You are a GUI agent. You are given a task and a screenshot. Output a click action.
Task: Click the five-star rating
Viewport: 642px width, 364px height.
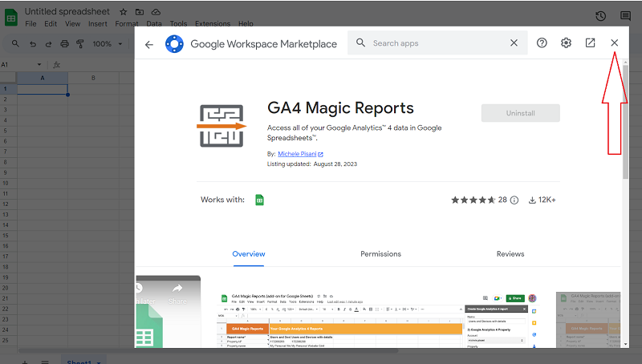tap(473, 200)
